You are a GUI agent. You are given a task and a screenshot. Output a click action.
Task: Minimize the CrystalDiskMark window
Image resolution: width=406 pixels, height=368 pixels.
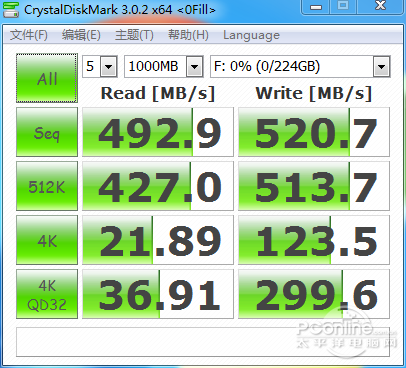point(316,7)
